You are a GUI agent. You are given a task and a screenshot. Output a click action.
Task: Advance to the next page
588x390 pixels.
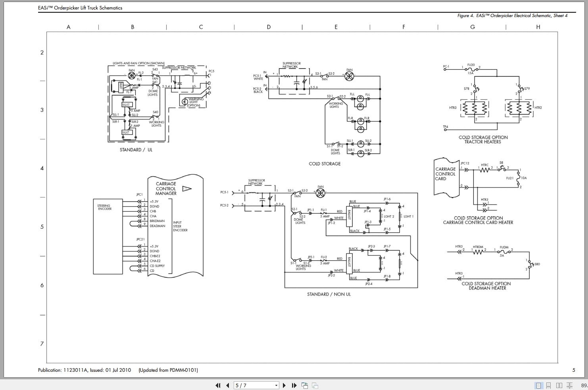point(284,385)
